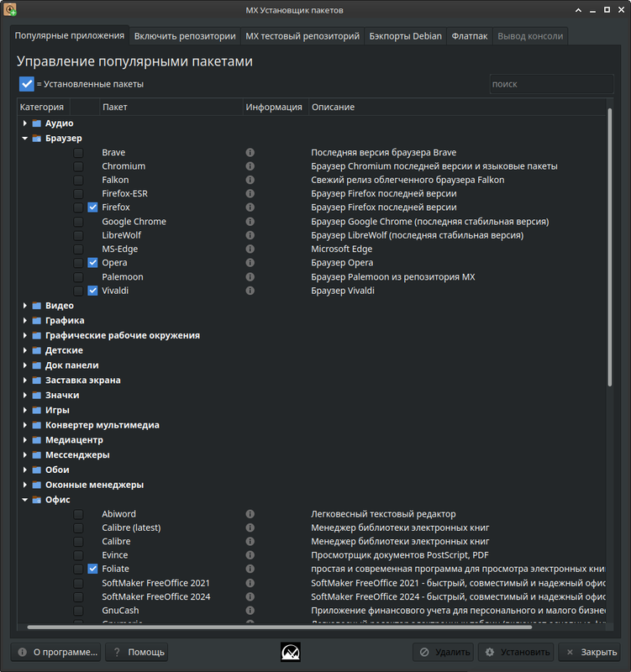View info for Google Chrome

pos(250,222)
